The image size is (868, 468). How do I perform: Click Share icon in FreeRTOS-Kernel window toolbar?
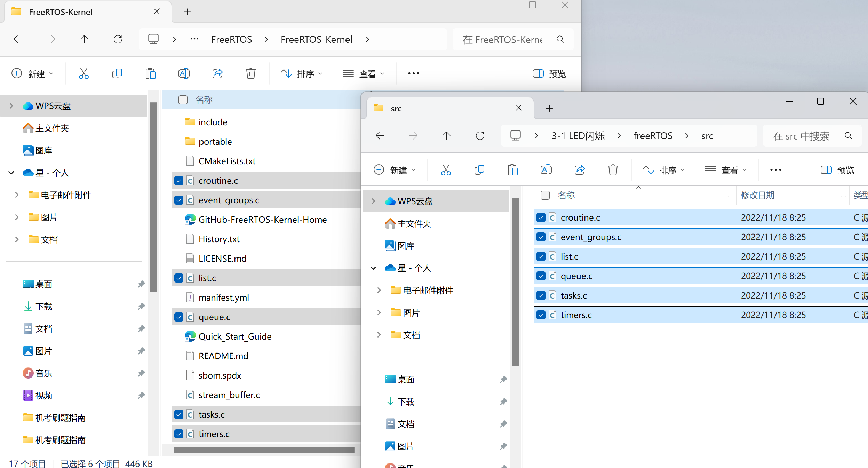[217, 73]
